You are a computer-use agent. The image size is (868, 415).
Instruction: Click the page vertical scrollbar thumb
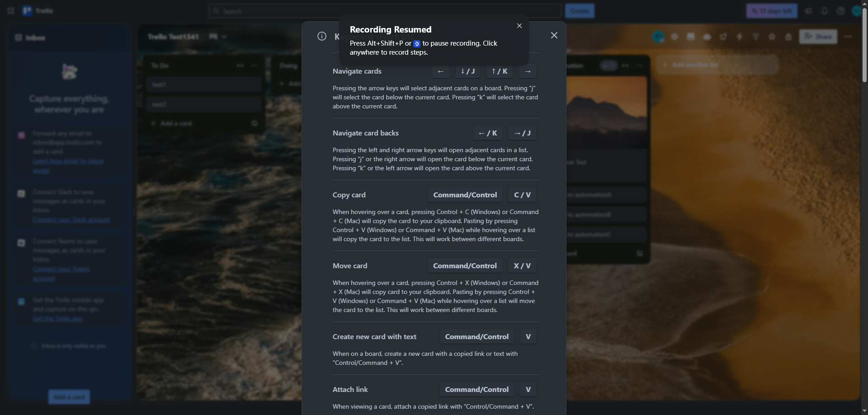click(x=864, y=44)
